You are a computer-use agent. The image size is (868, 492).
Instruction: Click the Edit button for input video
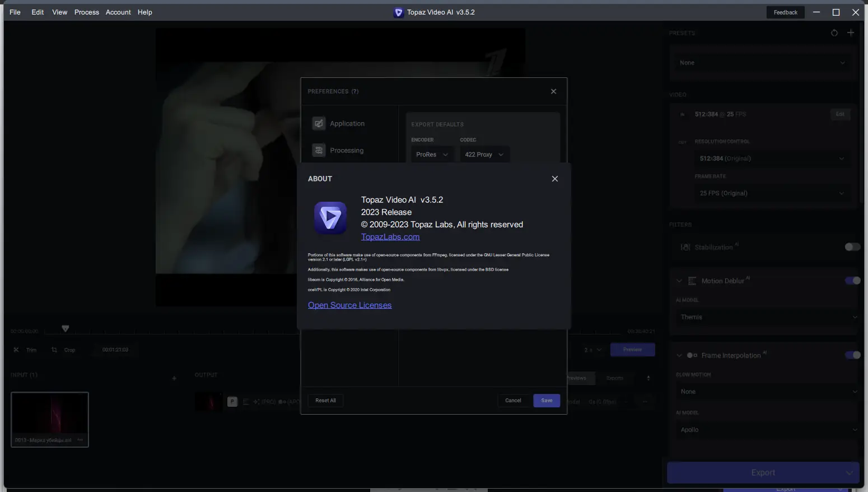point(840,114)
